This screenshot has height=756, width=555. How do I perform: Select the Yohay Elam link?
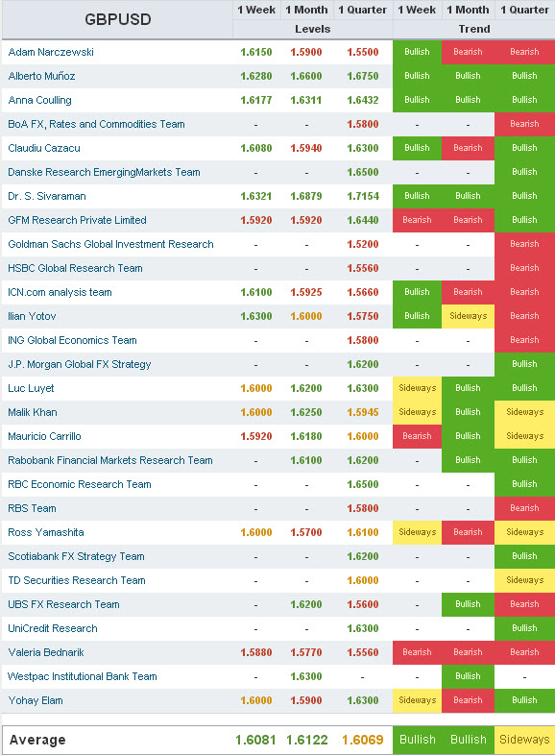pos(36,701)
